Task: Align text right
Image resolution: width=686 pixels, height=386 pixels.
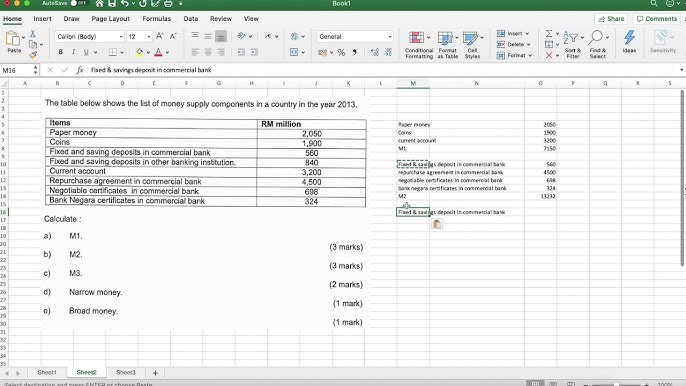Action: coord(221,52)
